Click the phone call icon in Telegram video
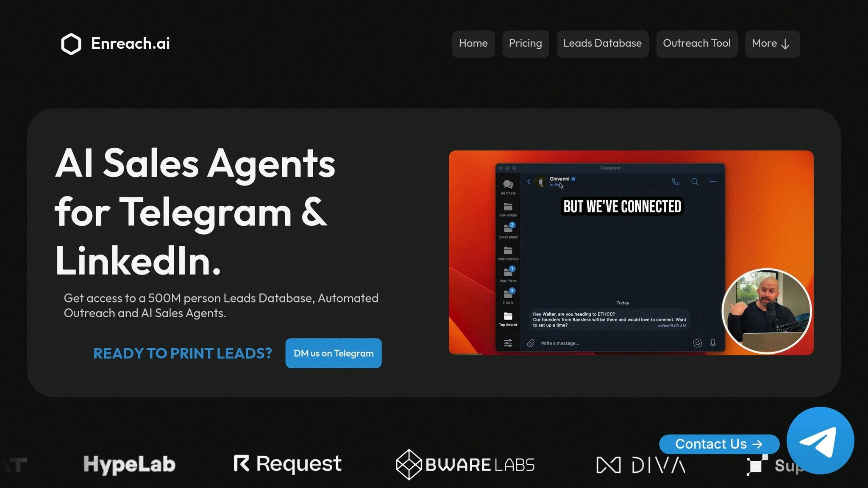This screenshot has width=868, height=488. point(676,182)
